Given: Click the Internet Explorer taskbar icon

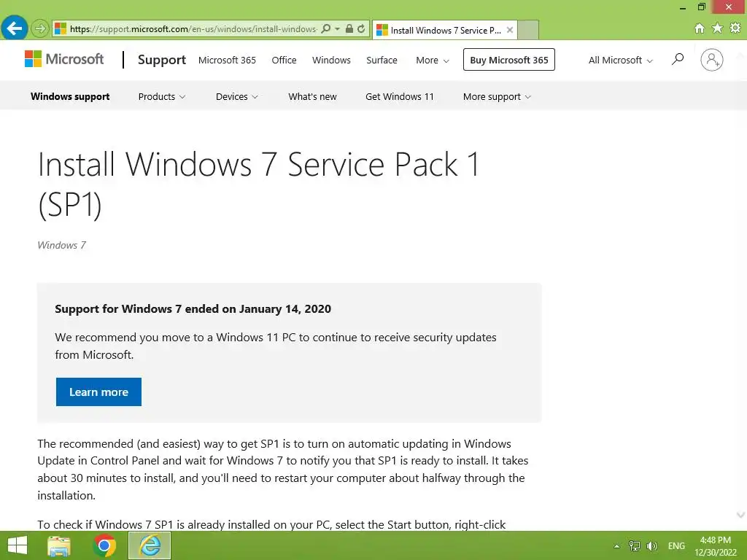Looking at the screenshot, I should pyautogui.click(x=150, y=545).
